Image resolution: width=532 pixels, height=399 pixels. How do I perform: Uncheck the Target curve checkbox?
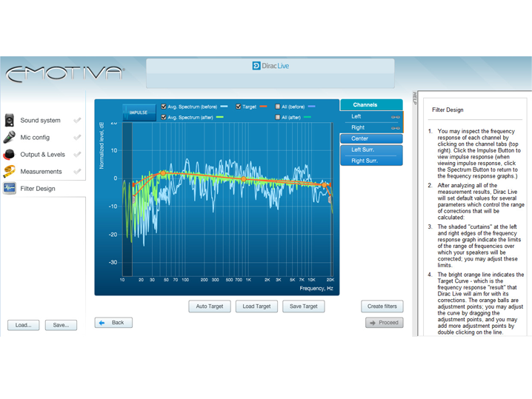[x=238, y=107]
